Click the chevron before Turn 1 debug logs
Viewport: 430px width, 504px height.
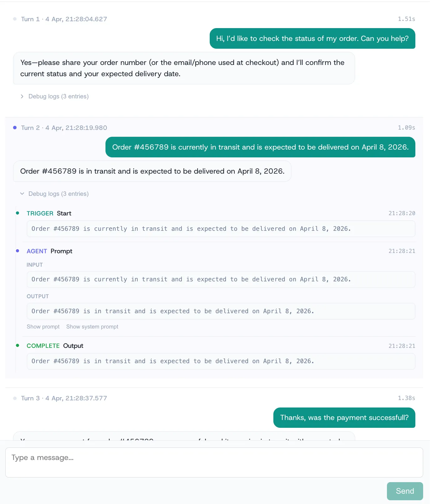pos(22,96)
